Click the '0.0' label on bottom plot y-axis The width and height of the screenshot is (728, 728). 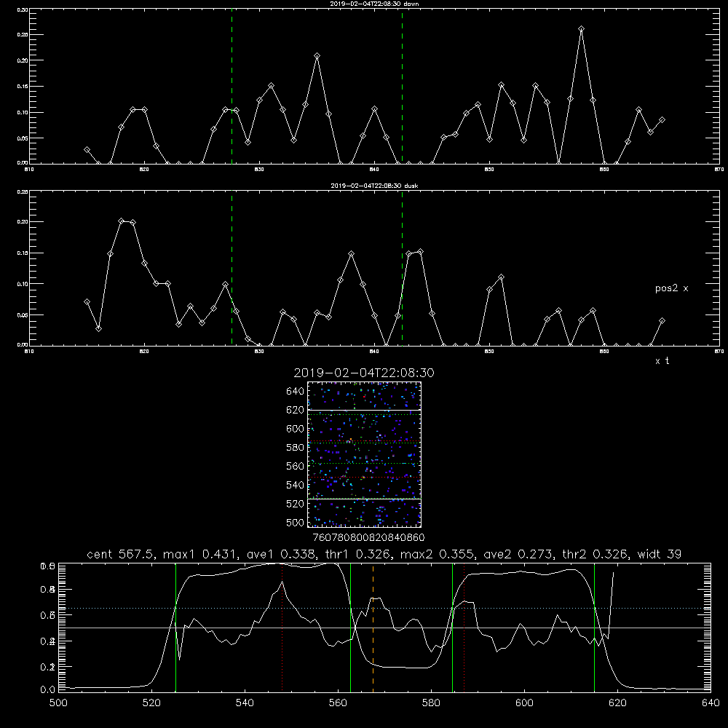click(48, 689)
